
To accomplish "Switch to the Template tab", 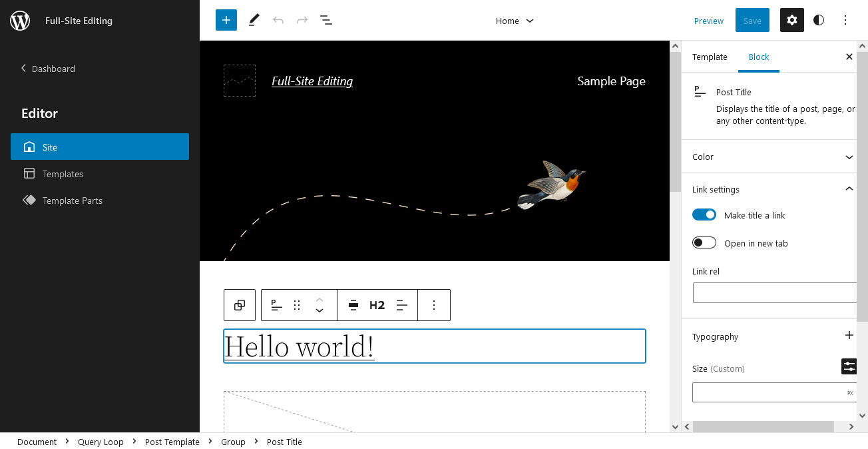I will pyautogui.click(x=710, y=57).
